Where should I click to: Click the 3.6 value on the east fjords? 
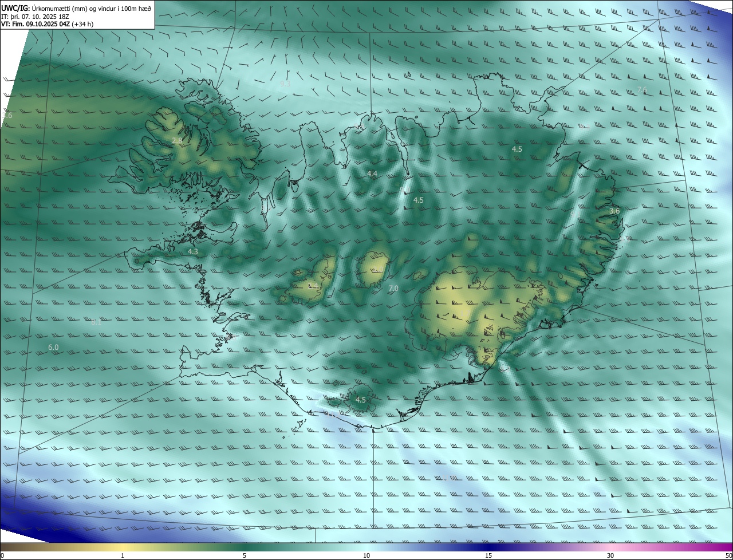click(614, 211)
